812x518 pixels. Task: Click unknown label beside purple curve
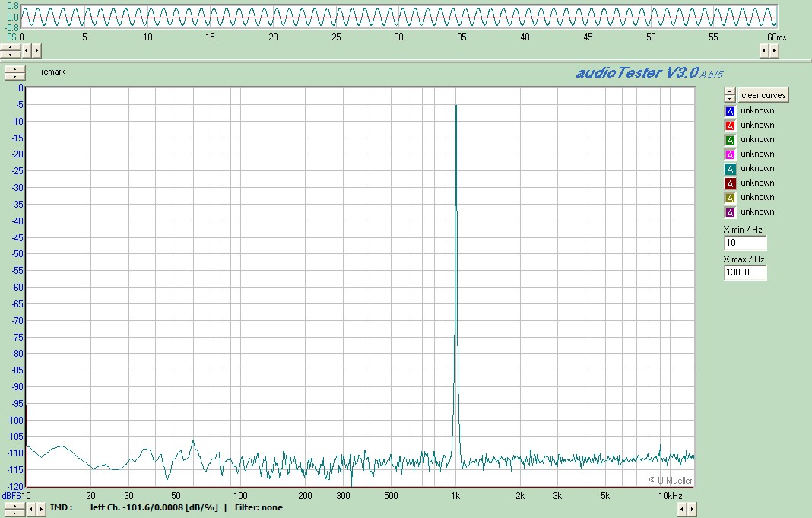(x=757, y=212)
